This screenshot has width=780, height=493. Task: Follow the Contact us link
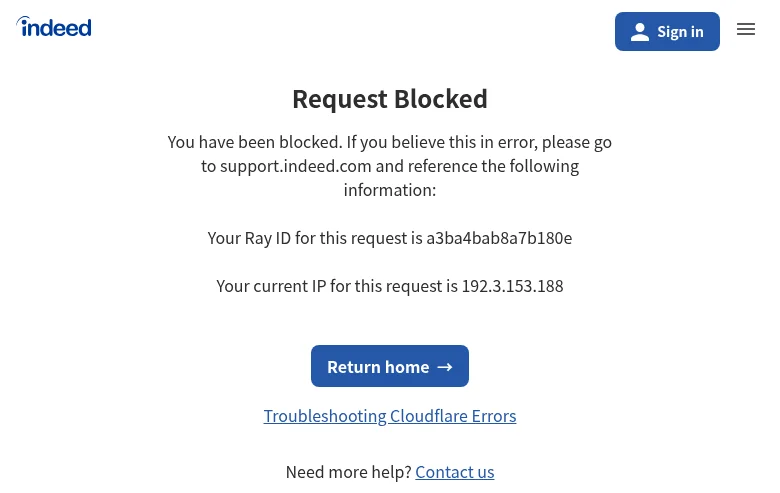pyautogui.click(x=455, y=472)
